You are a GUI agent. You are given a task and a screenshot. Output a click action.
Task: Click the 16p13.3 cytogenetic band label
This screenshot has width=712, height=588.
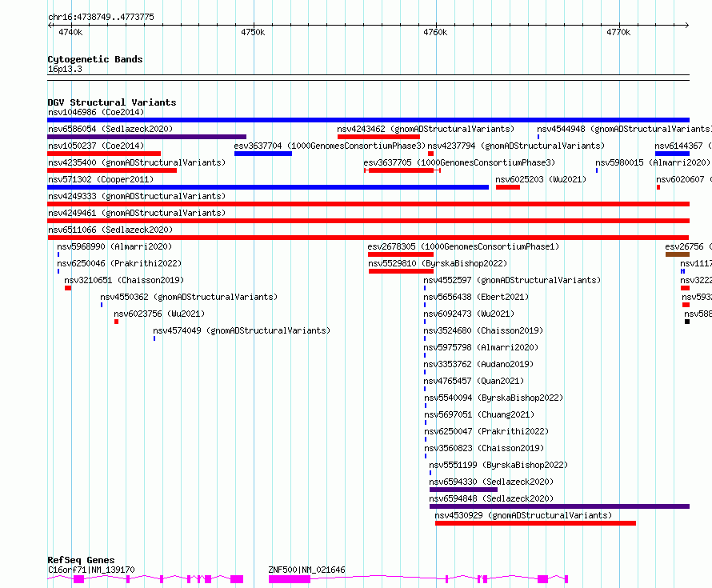pos(65,69)
